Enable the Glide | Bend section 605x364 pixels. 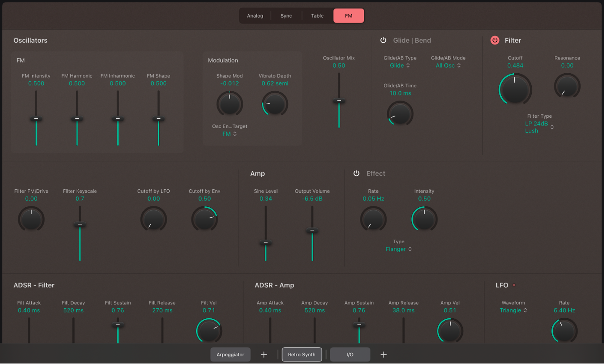383,40
